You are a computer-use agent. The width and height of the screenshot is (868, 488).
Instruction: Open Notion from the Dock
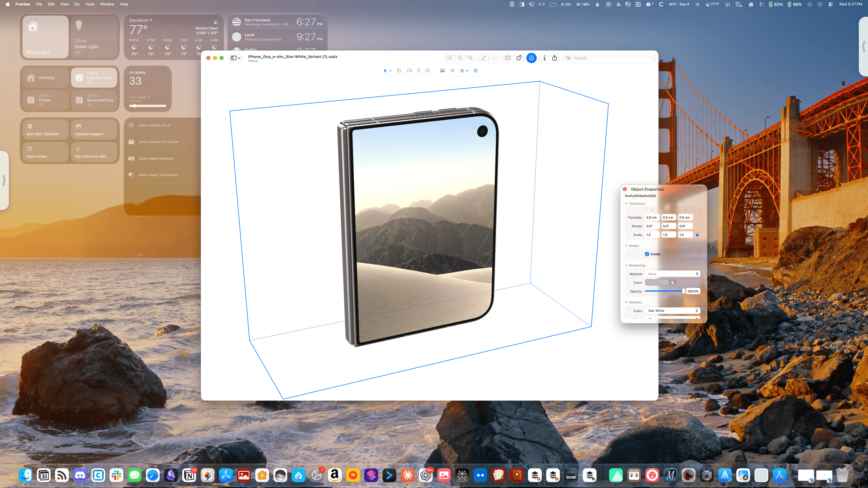[189, 475]
